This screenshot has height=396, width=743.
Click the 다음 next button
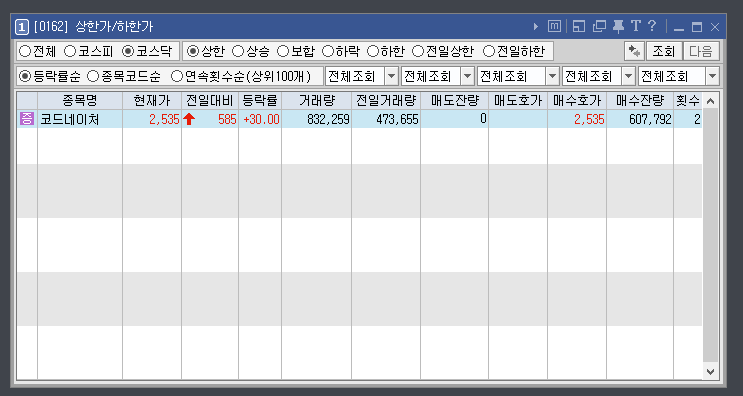point(701,51)
